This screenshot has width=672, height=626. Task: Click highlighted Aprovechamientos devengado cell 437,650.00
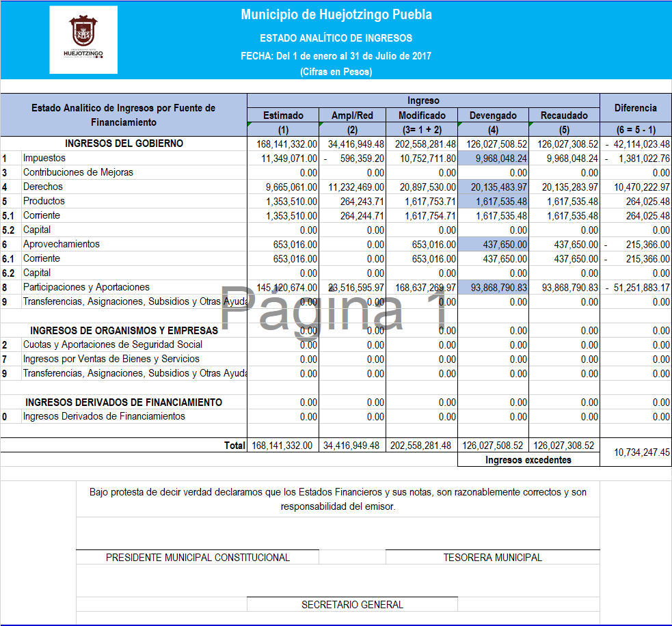(493, 245)
